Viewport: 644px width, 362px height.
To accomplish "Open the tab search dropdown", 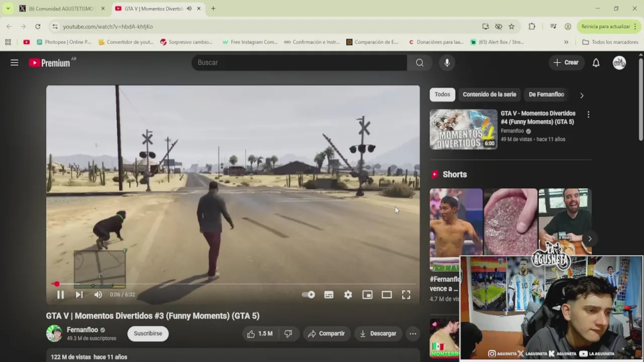I will (8, 9).
